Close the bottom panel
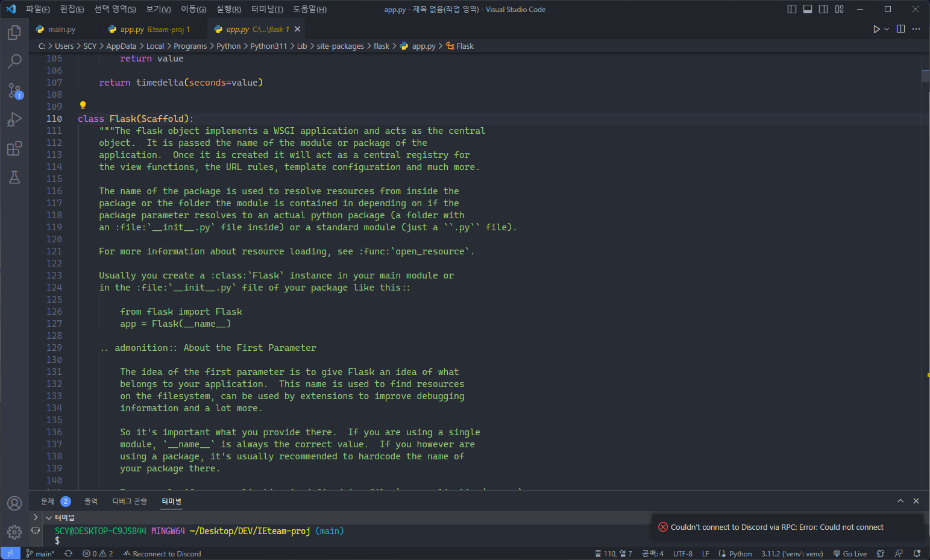The width and height of the screenshot is (930, 560). tap(916, 501)
